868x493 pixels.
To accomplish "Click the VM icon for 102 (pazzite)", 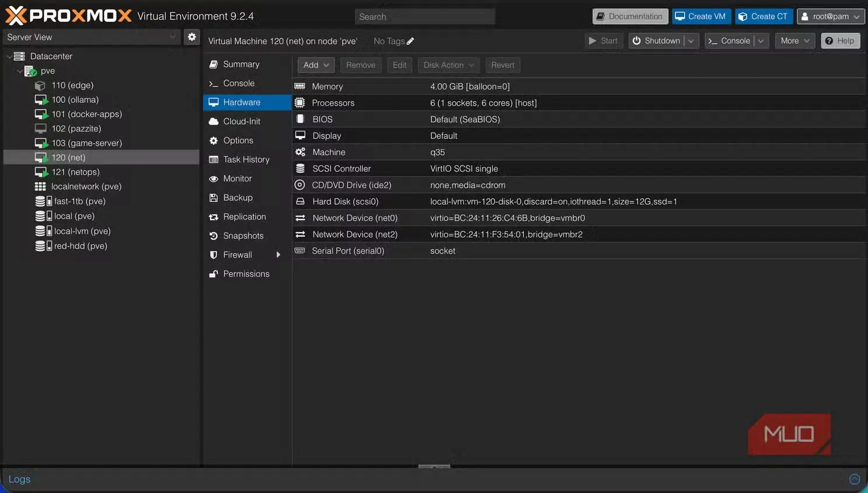I will [x=40, y=129].
